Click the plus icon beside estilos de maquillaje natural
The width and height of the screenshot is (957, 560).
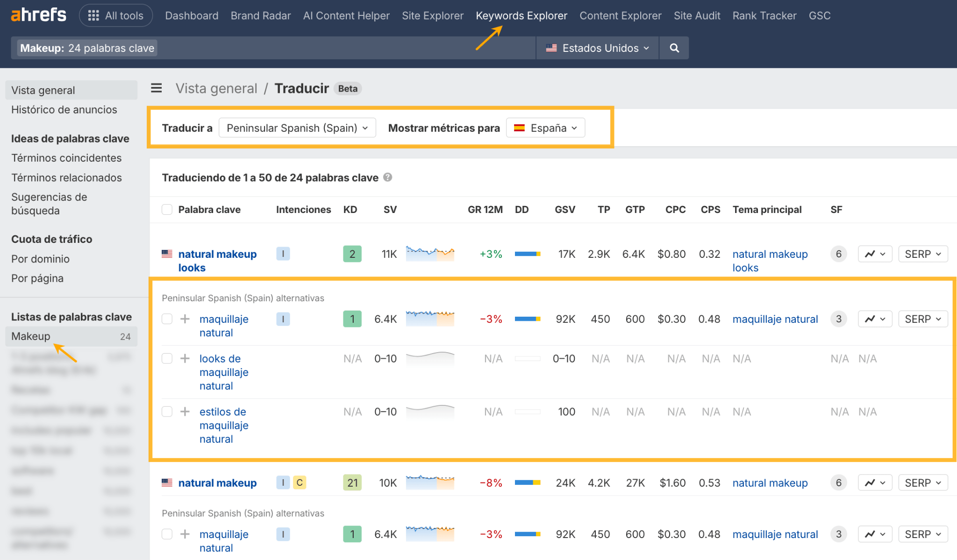click(x=185, y=411)
